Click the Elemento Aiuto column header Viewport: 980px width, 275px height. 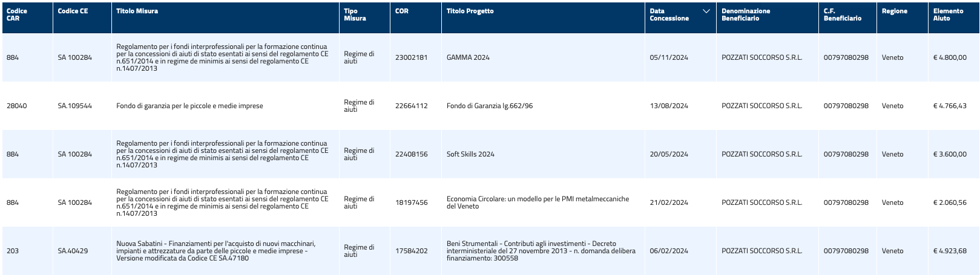(948, 15)
